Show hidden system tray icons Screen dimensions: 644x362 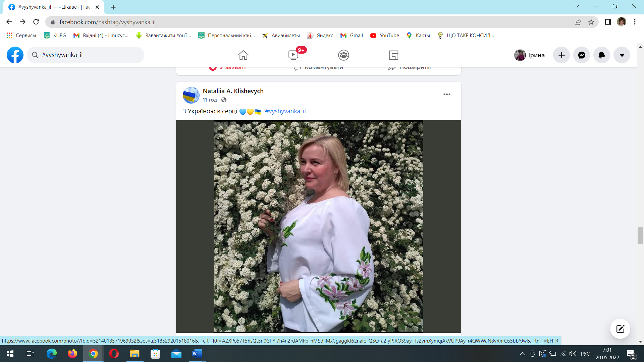(522, 354)
